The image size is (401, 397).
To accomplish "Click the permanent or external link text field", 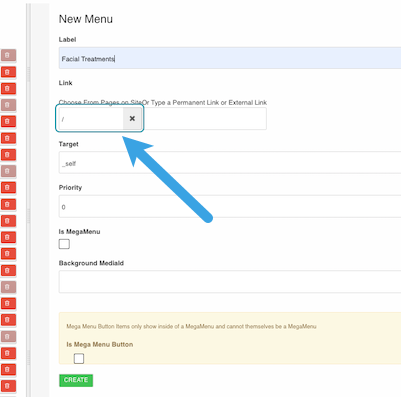I will click(206, 118).
